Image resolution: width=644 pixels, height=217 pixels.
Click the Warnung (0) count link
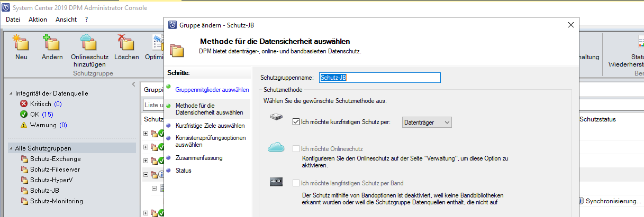[x=64, y=125]
